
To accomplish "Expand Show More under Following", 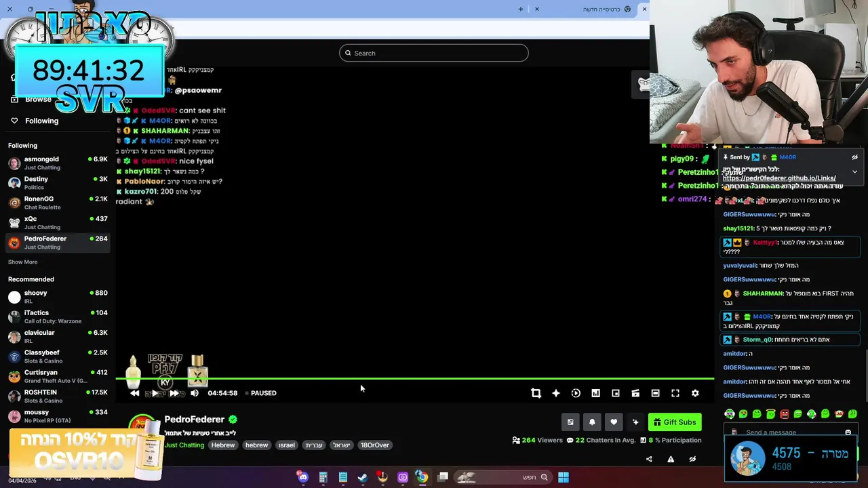I will coord(22,262).
